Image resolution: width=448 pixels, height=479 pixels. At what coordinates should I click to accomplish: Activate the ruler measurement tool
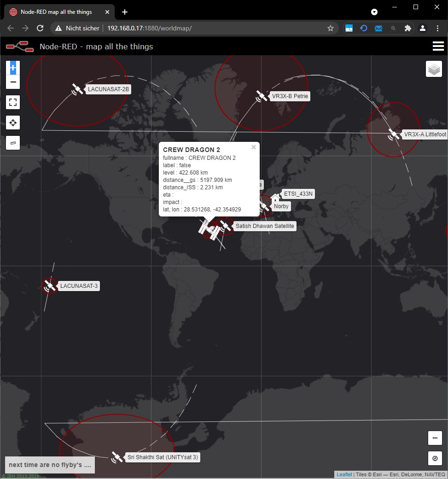pyautogui.click(x=13, y=143)
